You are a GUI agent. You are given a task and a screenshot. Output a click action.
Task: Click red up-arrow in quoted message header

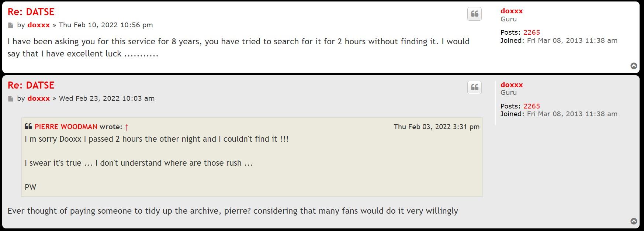point(127,127)
